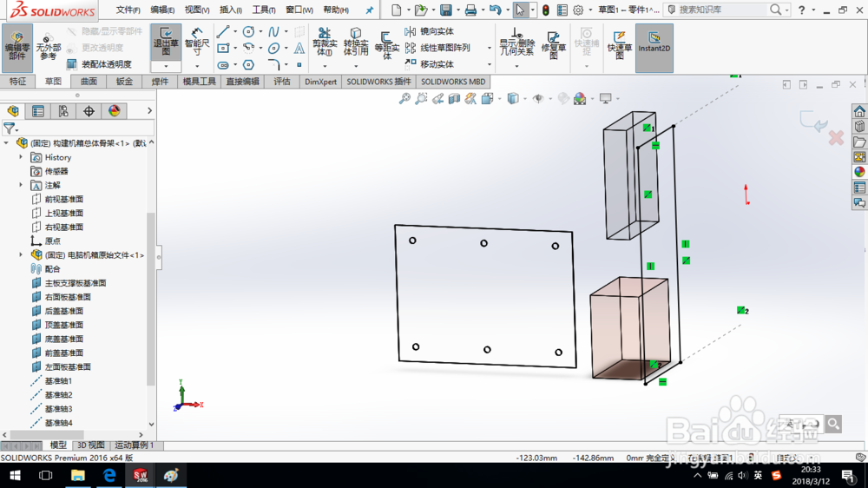This screenshot has width=868, height=488.
Task: Open the 文件(F) File menu
Action: tap(128, 10)
